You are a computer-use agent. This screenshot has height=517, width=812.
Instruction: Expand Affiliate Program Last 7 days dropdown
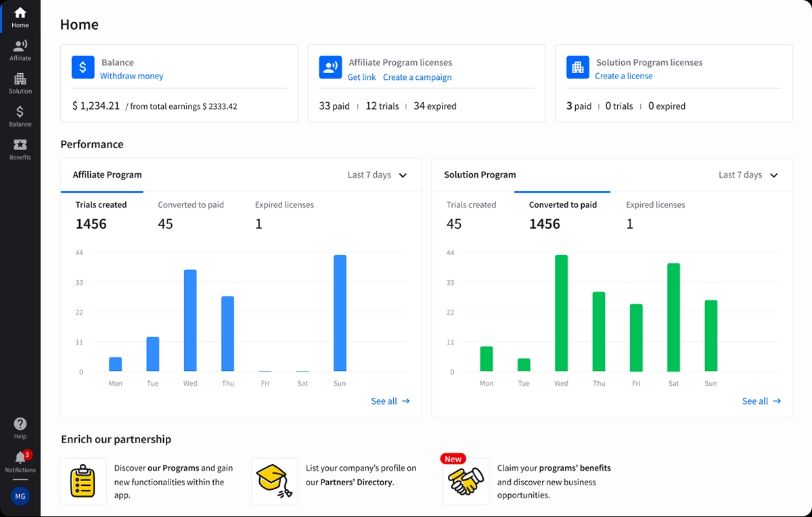tap(378, 175)
